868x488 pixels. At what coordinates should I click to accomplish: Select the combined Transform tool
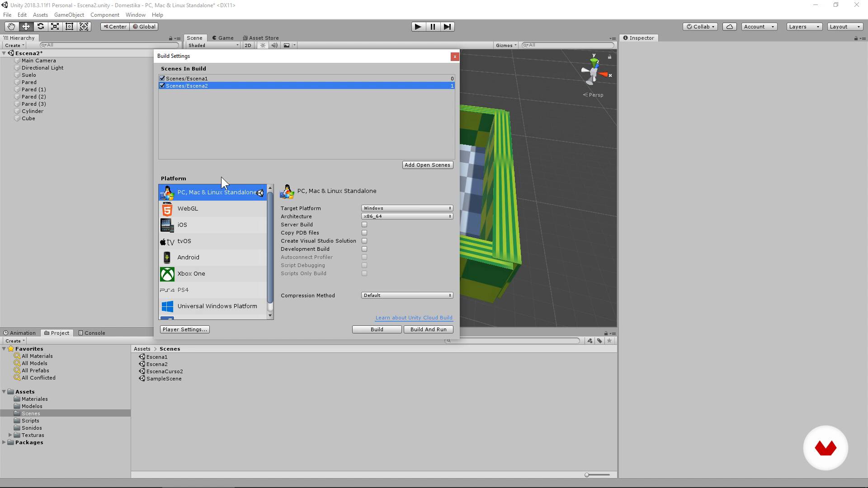(84, 27)
